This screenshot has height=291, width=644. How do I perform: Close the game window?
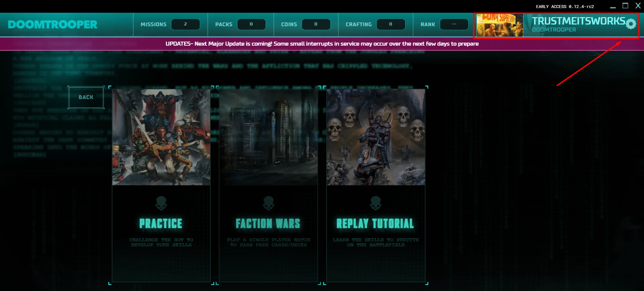pos(638,6)
